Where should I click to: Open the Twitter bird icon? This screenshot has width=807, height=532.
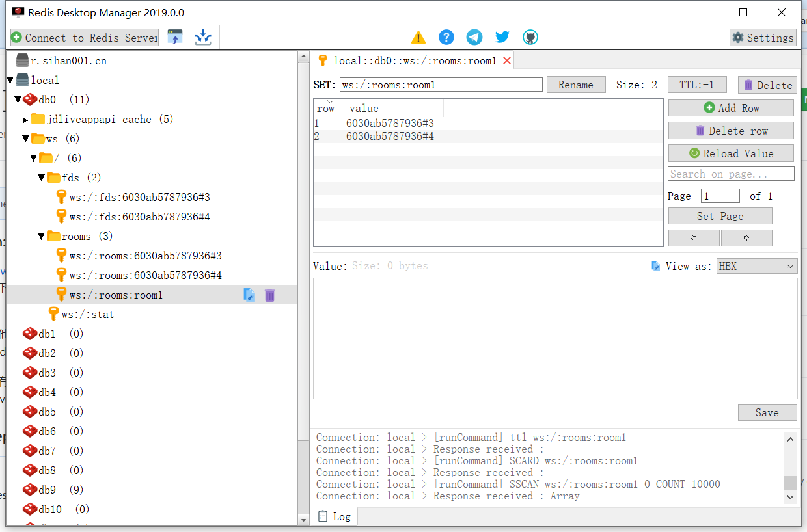[x=502, y=37]
